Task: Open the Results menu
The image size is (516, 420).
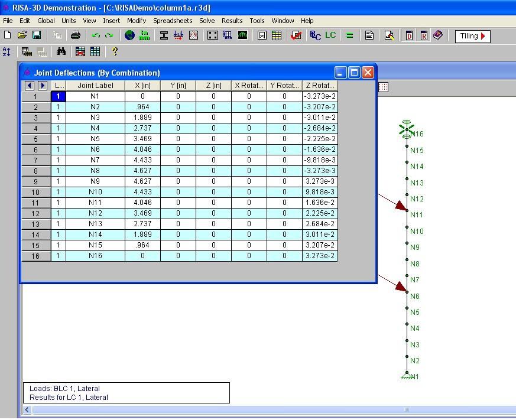Action: point(232,21)
